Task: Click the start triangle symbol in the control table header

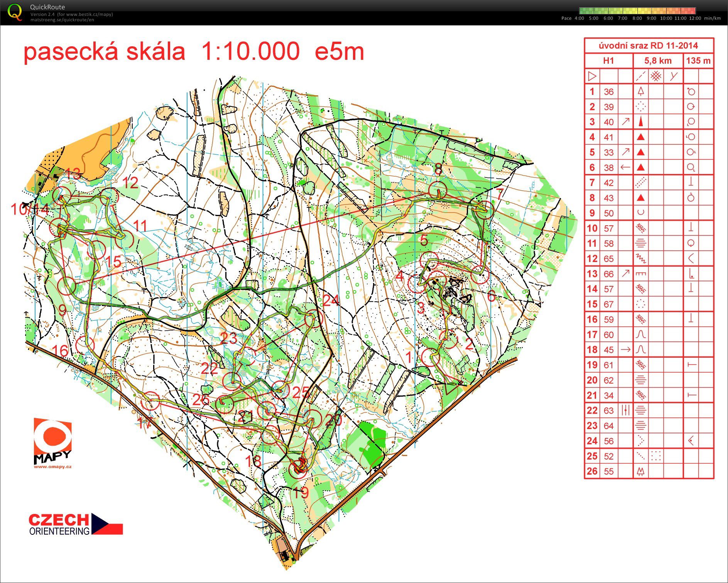Action: pos(592,76)
